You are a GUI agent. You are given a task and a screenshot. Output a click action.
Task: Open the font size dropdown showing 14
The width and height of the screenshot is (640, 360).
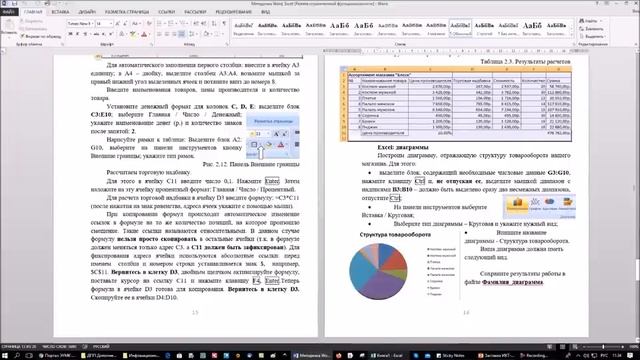point(111,24)
